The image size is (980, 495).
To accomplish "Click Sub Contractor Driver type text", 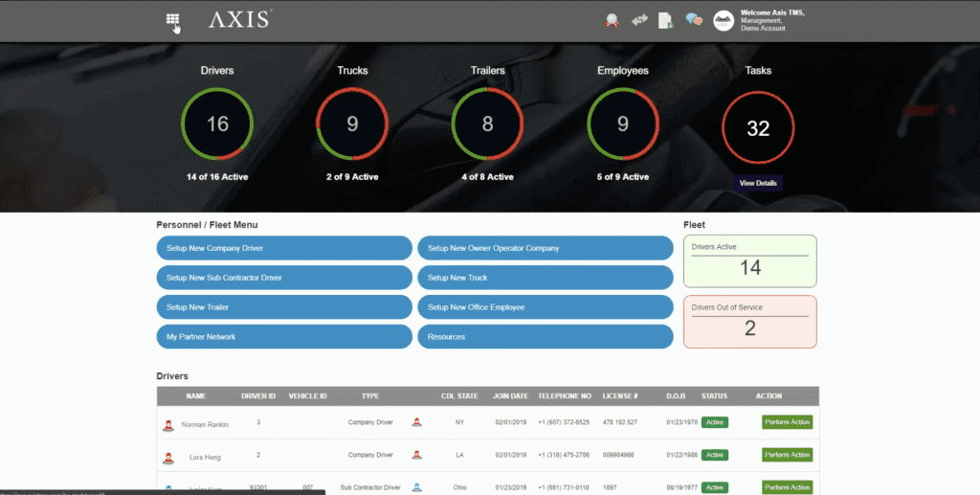I will 370,487.
